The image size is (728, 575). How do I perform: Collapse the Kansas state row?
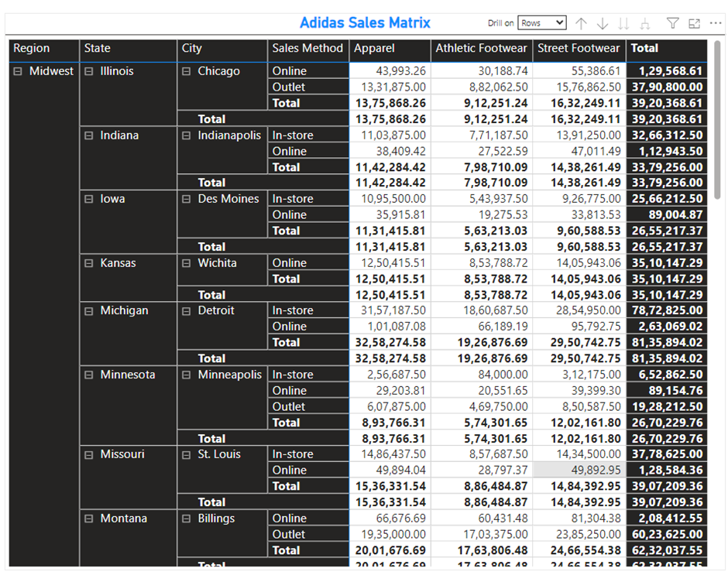tap(89, 263)
